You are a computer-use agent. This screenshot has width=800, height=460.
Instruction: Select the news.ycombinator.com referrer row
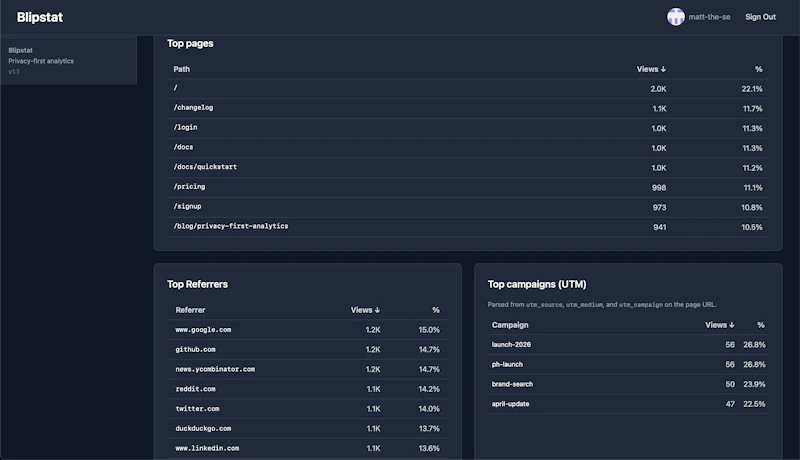308,369
